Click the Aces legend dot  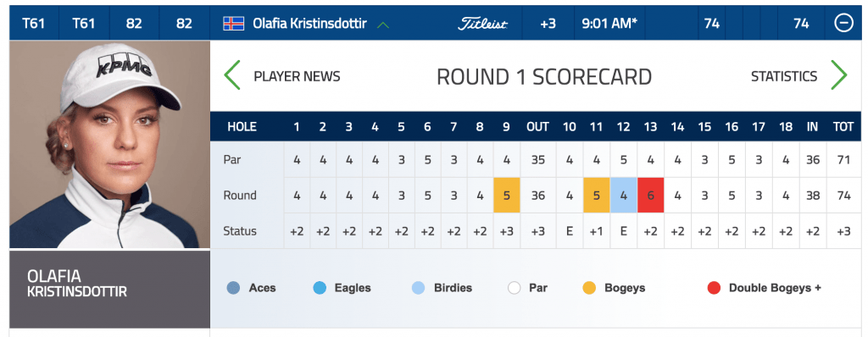(234, 288)
